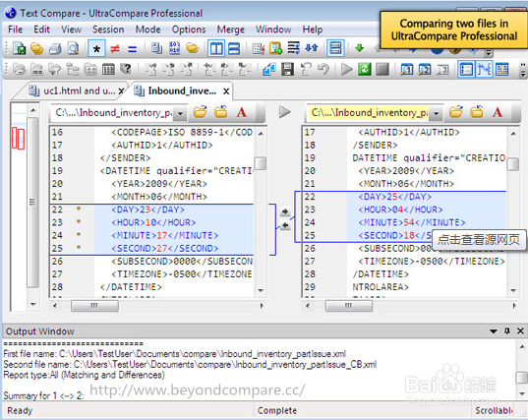Click the gray play arrow between panes
This screenshot has width=528, height=420.
pos(284,112)
